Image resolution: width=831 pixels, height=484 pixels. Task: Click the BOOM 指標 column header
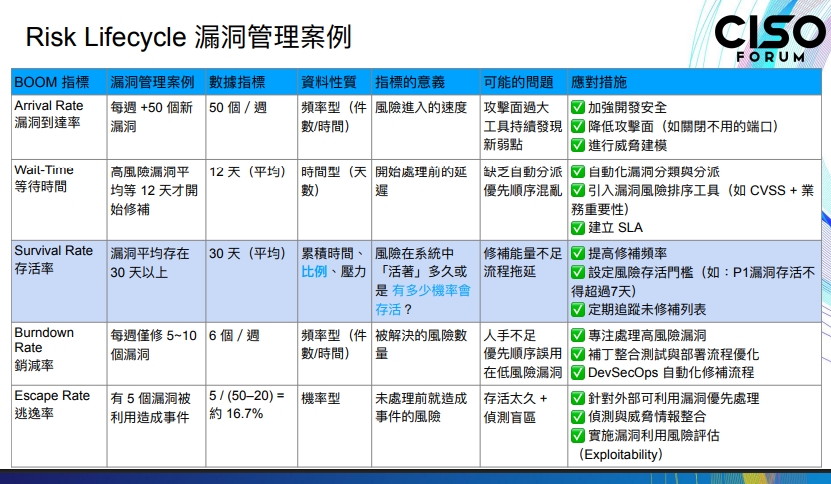click(x=59, y=82)
